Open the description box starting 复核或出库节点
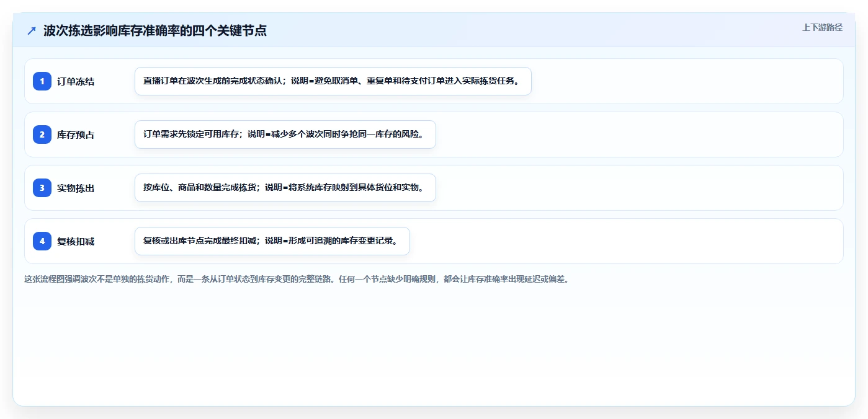 (x=272, y=241)
